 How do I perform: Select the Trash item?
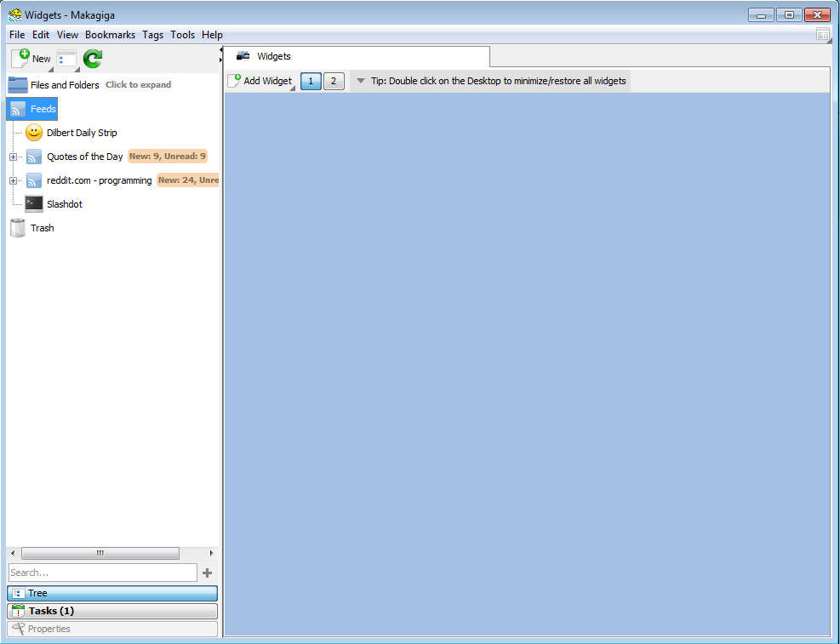coord(43,228)
